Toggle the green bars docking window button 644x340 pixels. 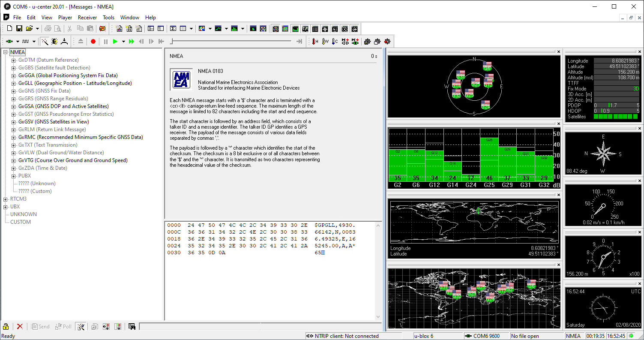point(295,29)
